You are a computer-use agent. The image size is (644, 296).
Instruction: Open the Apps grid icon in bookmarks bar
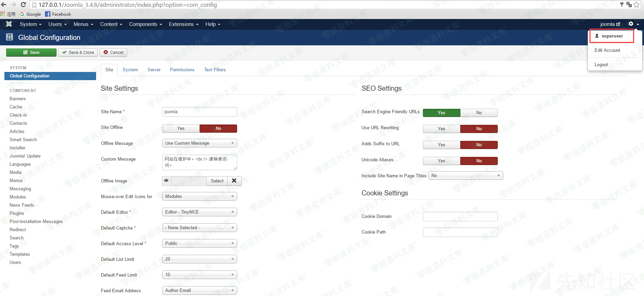(3, 14)
